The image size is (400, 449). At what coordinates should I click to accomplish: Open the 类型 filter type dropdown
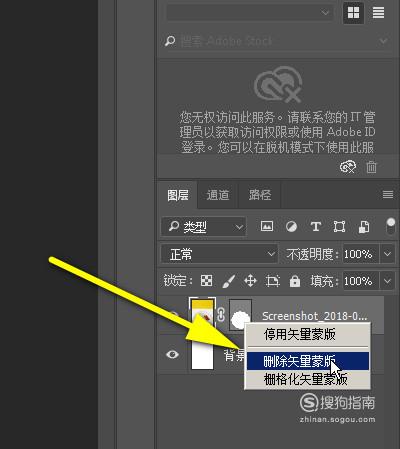pos(204,227)
